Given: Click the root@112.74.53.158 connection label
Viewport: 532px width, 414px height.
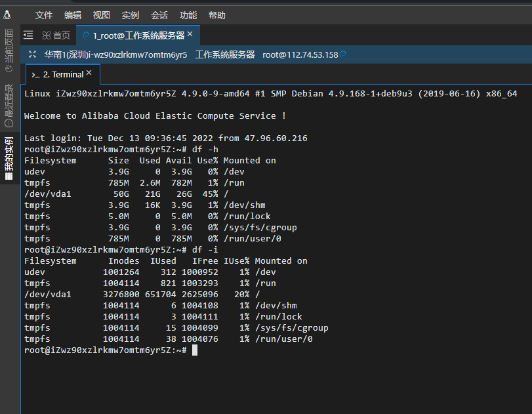Looking at the screenshot, I should [300, 54].
